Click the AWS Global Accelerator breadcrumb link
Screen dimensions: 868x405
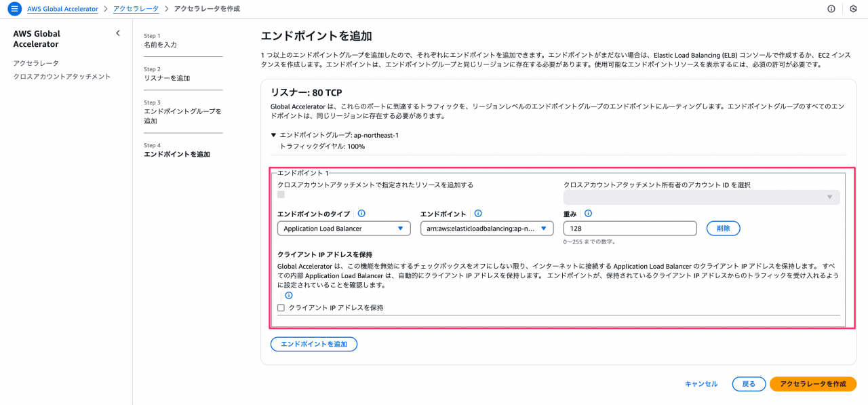pos(63,9)
